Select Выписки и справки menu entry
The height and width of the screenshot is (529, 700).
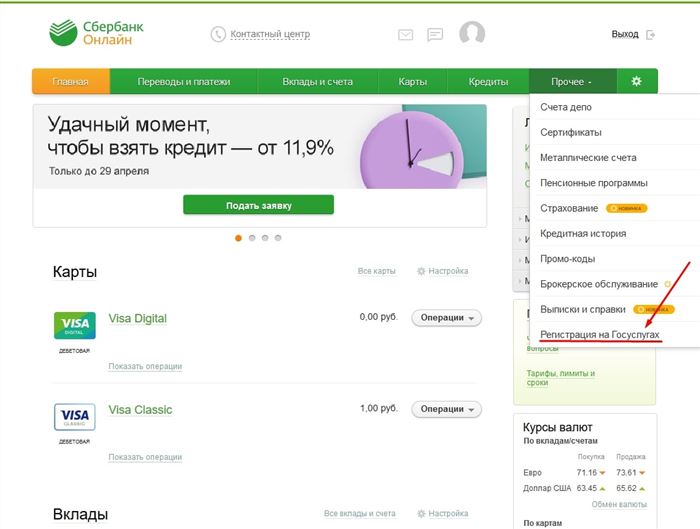point(614,309)
